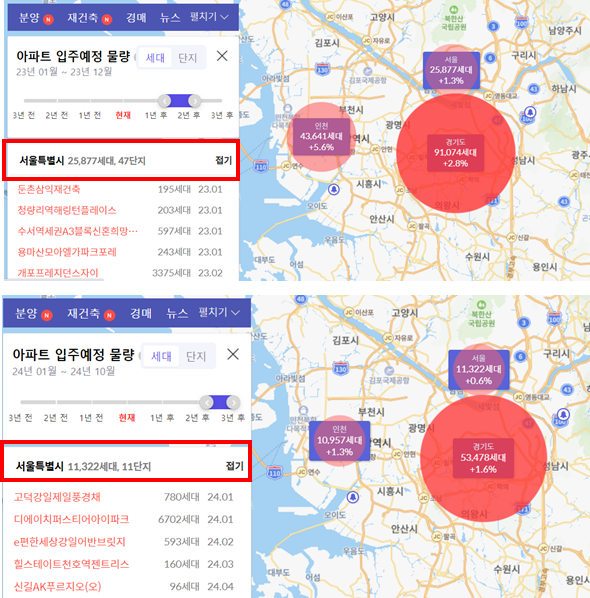Open 수서역세권A3블록신혼희망… listing
The image size is (590, 598).
coord(77,231)
